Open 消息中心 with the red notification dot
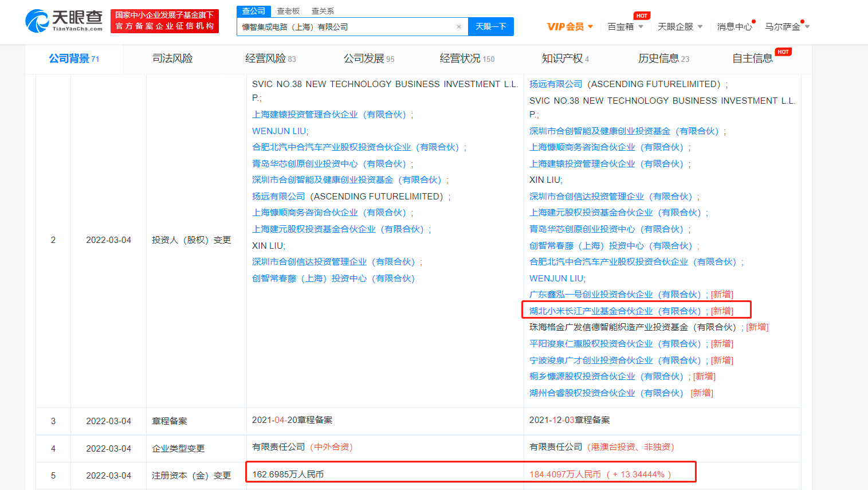The image size is (868, 490). click(734, 26)
